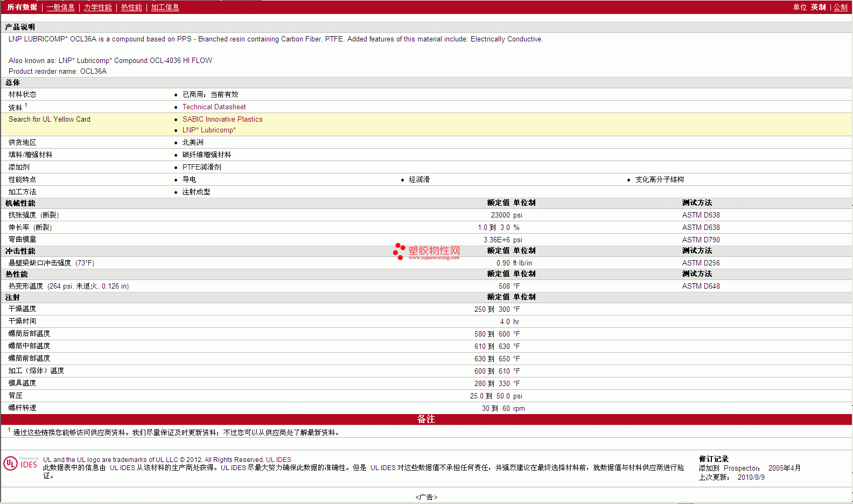853x504 pixels.
Task: Click the 冲击性能 section header
Action: pos(20,251)
